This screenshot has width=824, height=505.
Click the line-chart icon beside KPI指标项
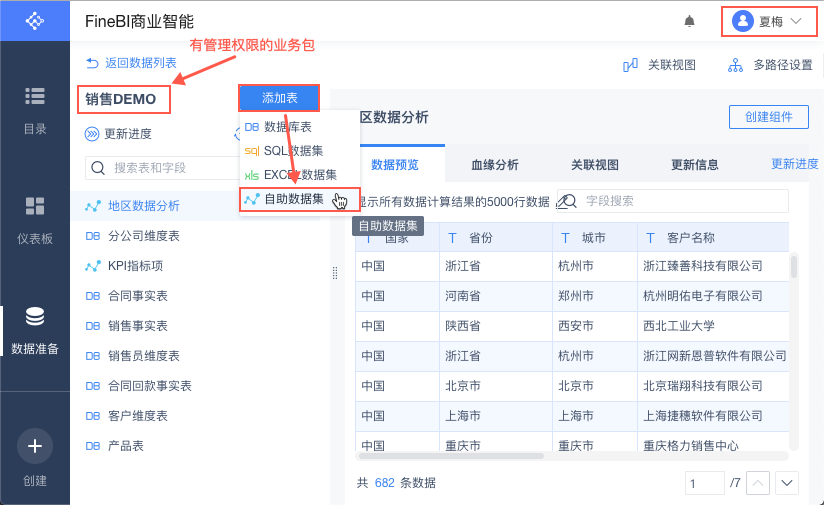coord(93,266)
